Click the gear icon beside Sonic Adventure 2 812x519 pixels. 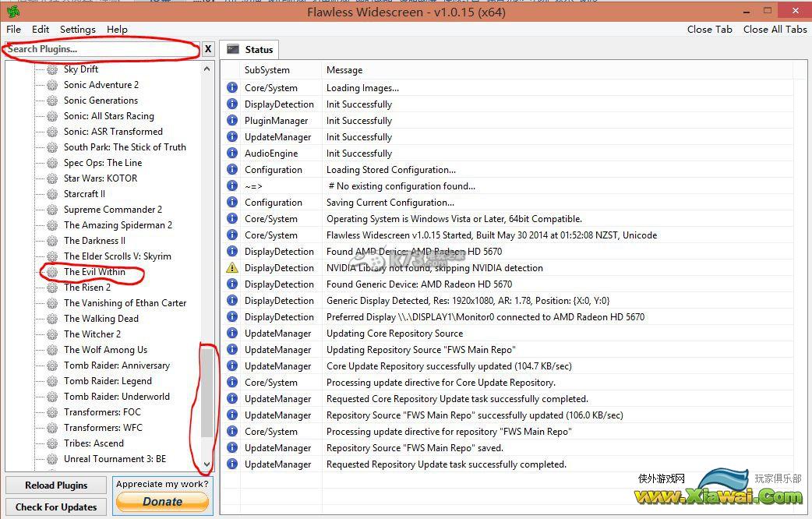51,85
